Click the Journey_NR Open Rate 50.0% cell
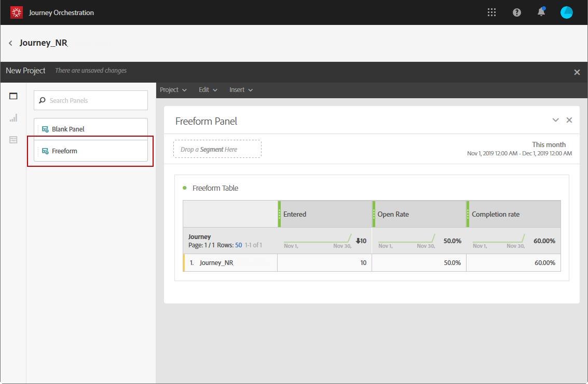The image size is (588, 384). pyautogui.click(x=419, y=263)
